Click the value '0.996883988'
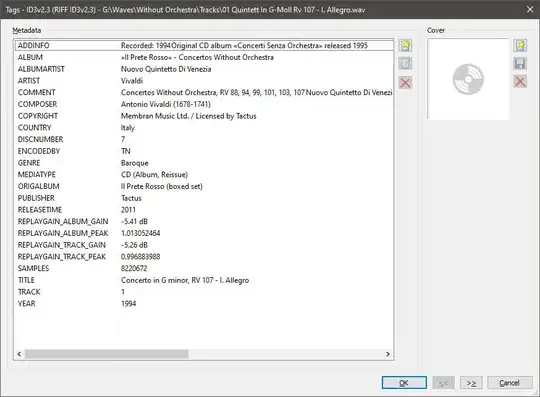 point(141,257)
